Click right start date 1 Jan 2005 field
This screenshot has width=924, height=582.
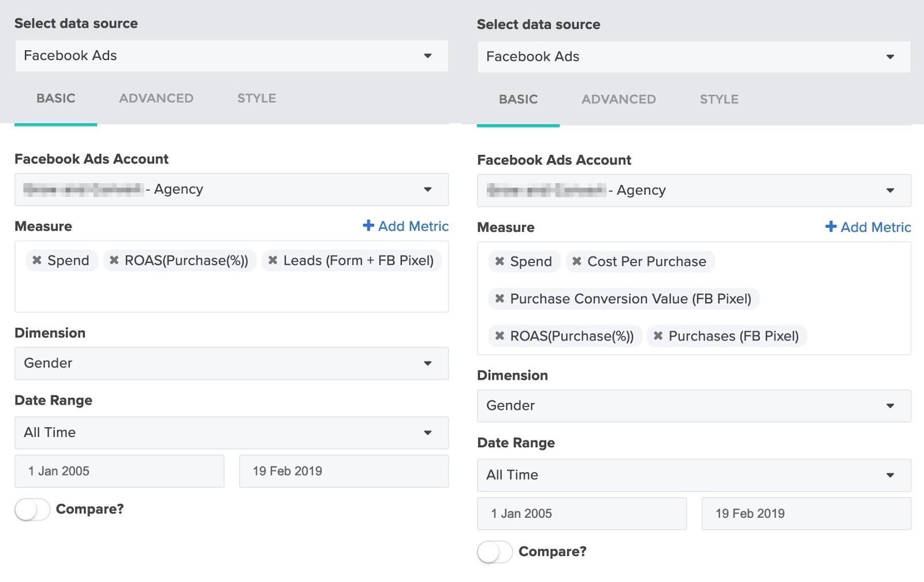(582, 514)
